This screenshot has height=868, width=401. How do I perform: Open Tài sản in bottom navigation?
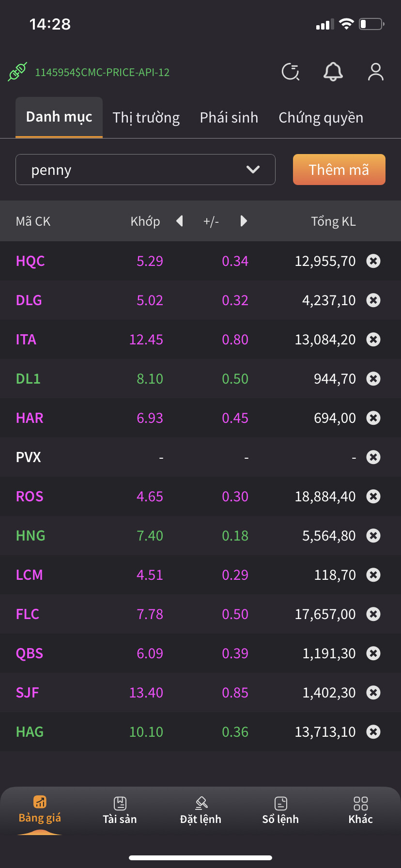tap(120, 810)
